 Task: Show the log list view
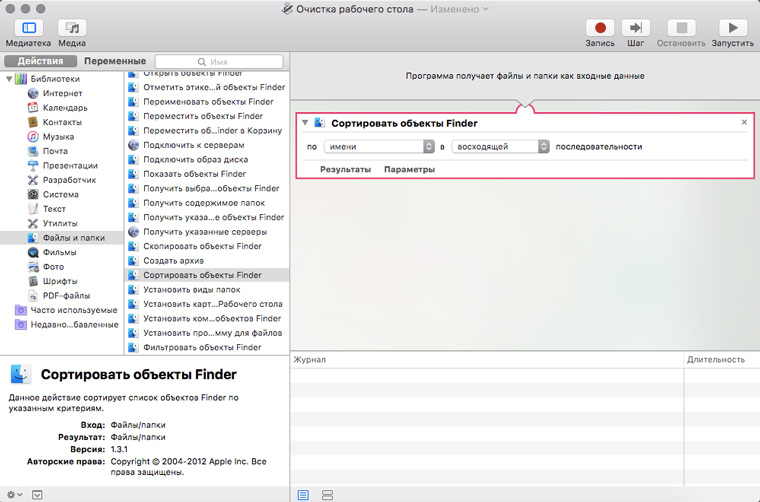pos(303,495)
